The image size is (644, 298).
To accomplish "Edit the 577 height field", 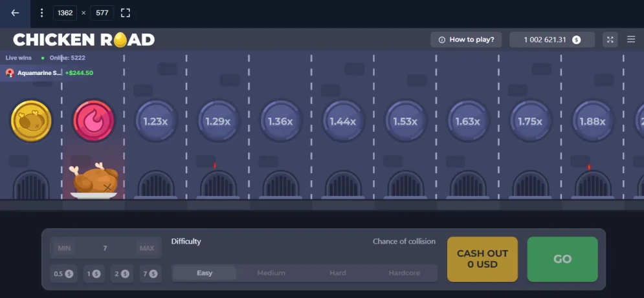I will (102, 13).
